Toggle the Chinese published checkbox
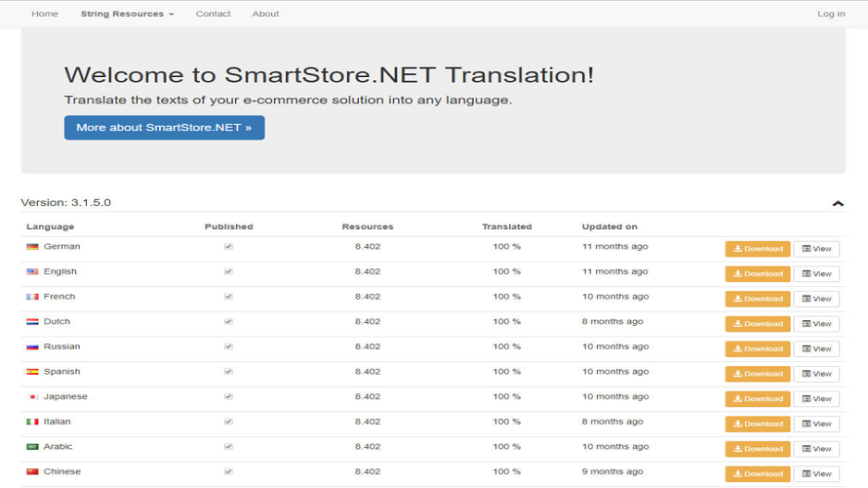This screenshot has width=868, height=488. point(228,471)
